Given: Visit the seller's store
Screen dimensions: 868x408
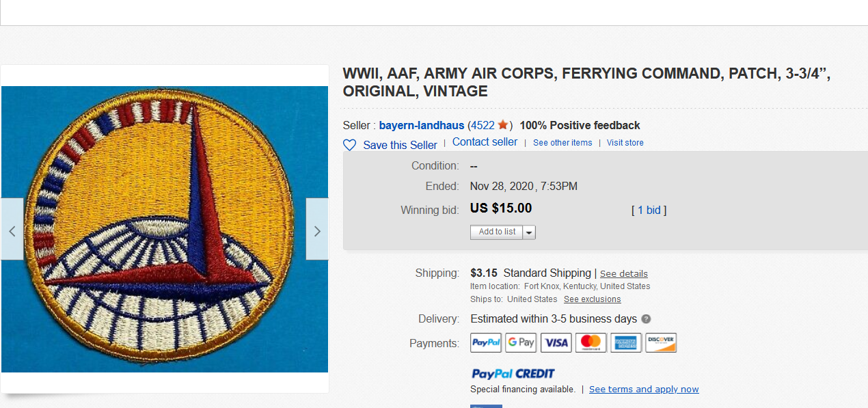Looking at the screenshot, I should 625,142.
